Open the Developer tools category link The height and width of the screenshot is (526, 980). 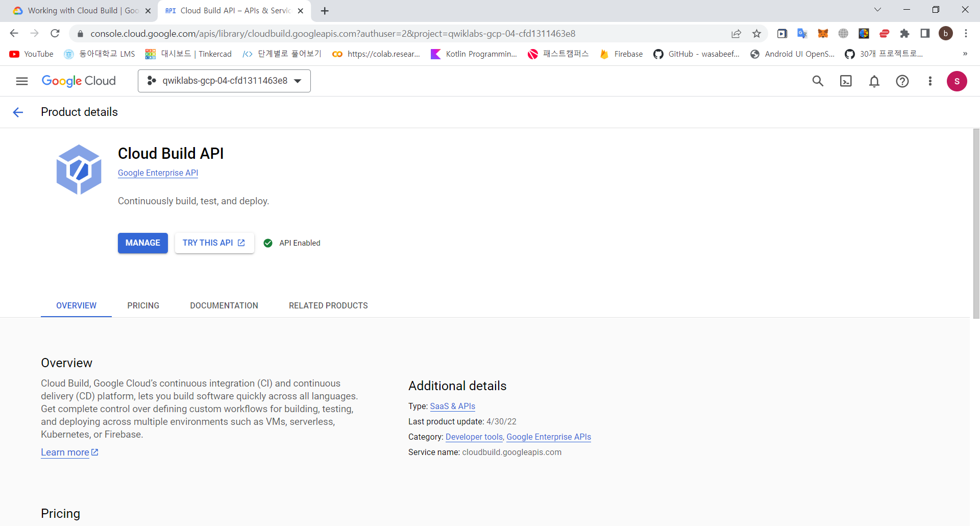pyautogui.click(x=474, y=437)
